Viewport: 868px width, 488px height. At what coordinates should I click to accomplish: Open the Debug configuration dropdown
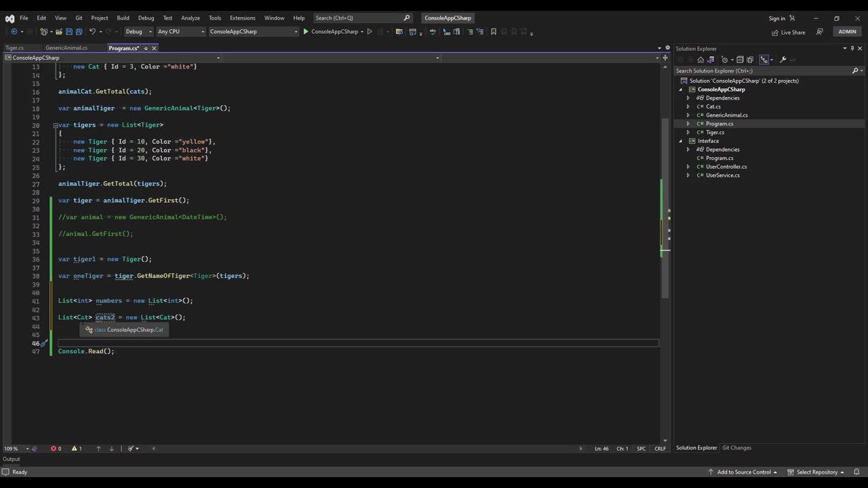tap(138, 31)
